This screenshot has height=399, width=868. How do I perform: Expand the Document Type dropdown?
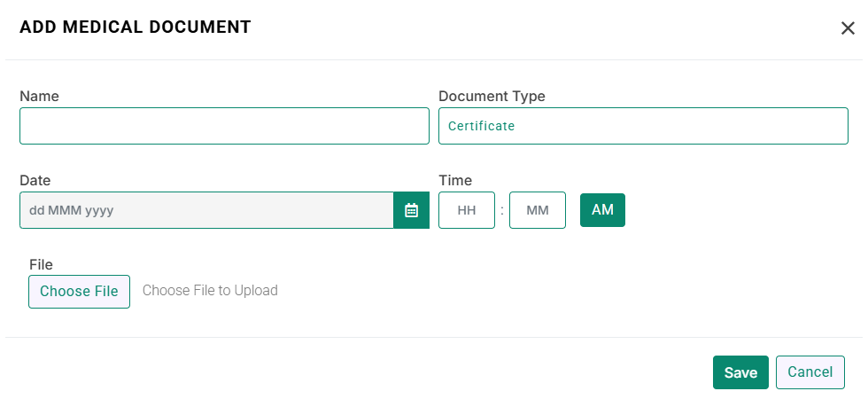tap(643, 126)
